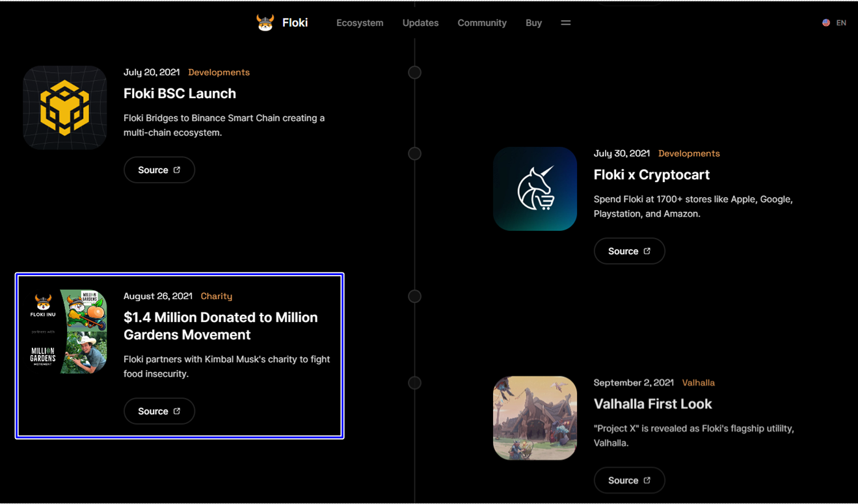Open Source for Floki x Cryptocart

point(629,251)
